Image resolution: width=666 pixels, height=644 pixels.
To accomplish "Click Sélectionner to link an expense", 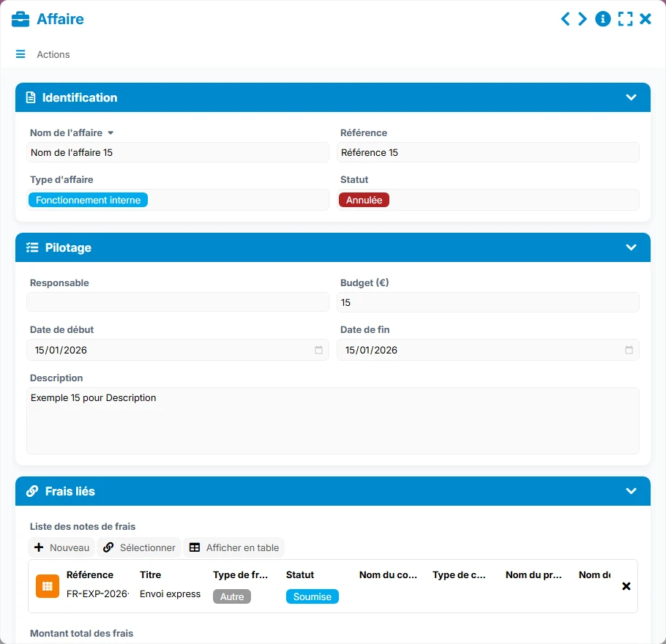I will tap(139, 547).
